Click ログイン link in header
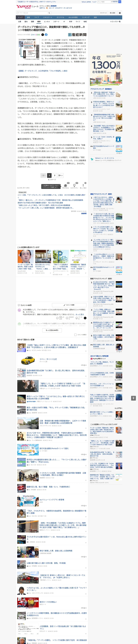 pos(42,8)
